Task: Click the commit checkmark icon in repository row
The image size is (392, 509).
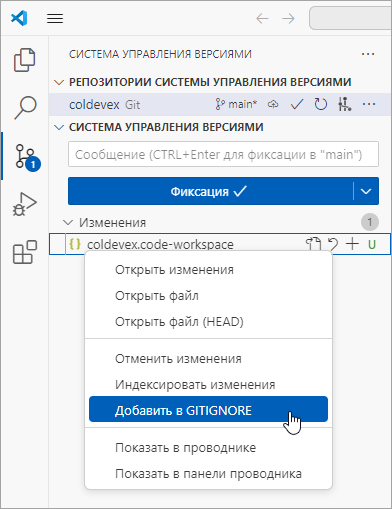Action: pyautogui.click(x=297, y=105)
